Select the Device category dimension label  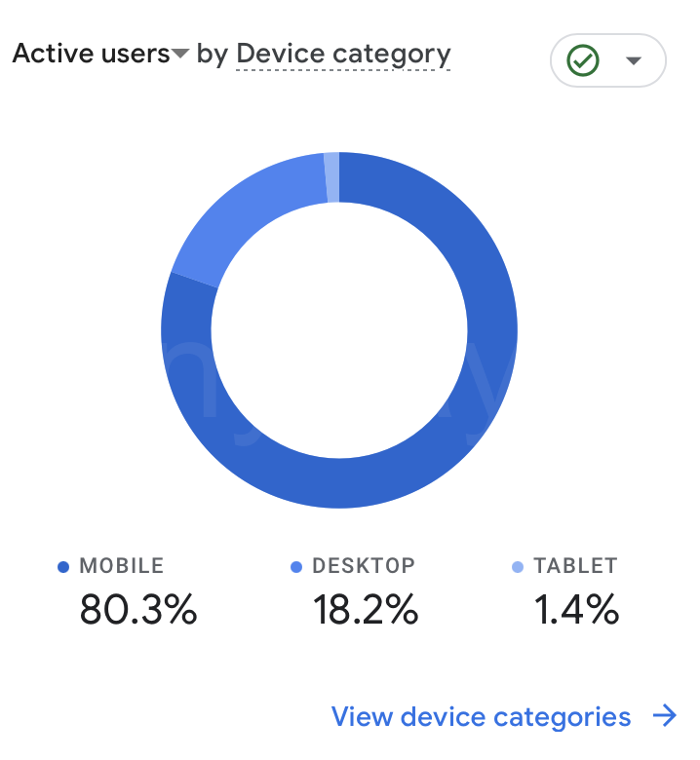coord(343,55)
